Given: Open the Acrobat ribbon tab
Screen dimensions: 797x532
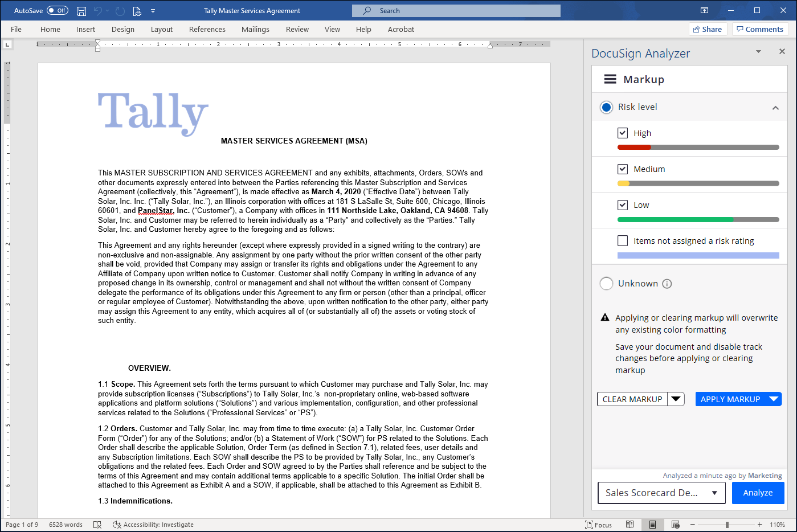Looking at the screenshot, I should click(401, 29).
